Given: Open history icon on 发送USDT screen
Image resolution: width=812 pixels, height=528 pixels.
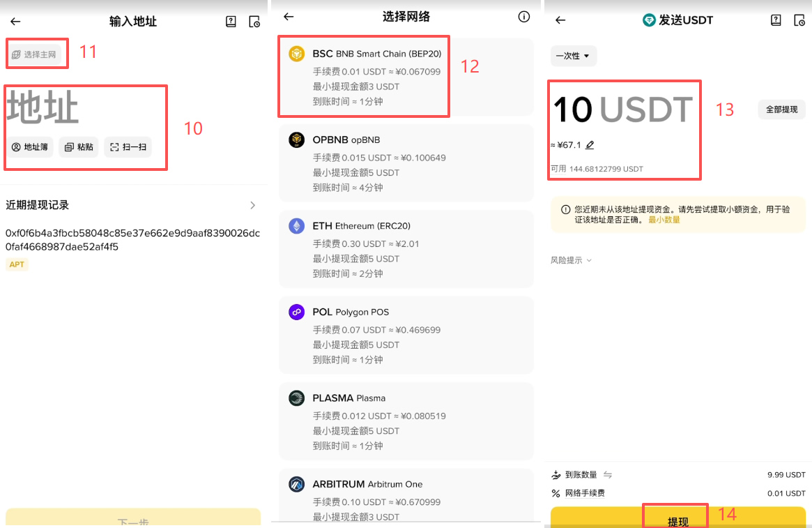Looking at the screenshot, I should pos(799,20).
